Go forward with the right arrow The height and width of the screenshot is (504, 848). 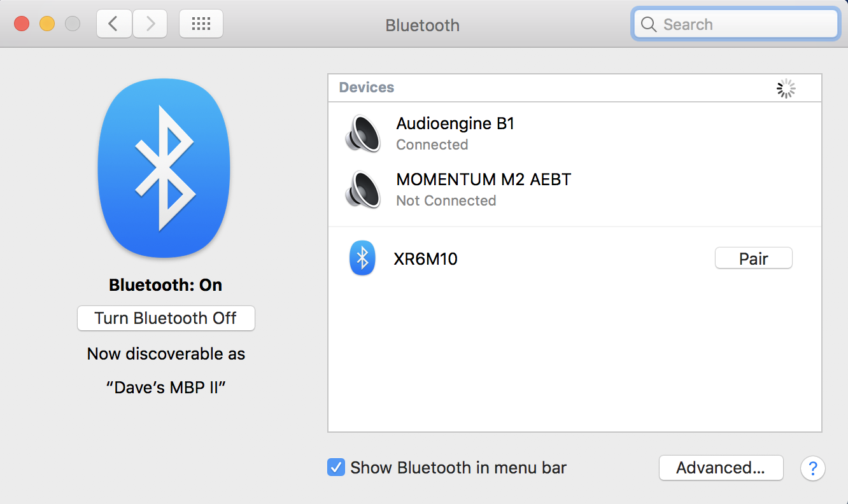click(150, 24)
